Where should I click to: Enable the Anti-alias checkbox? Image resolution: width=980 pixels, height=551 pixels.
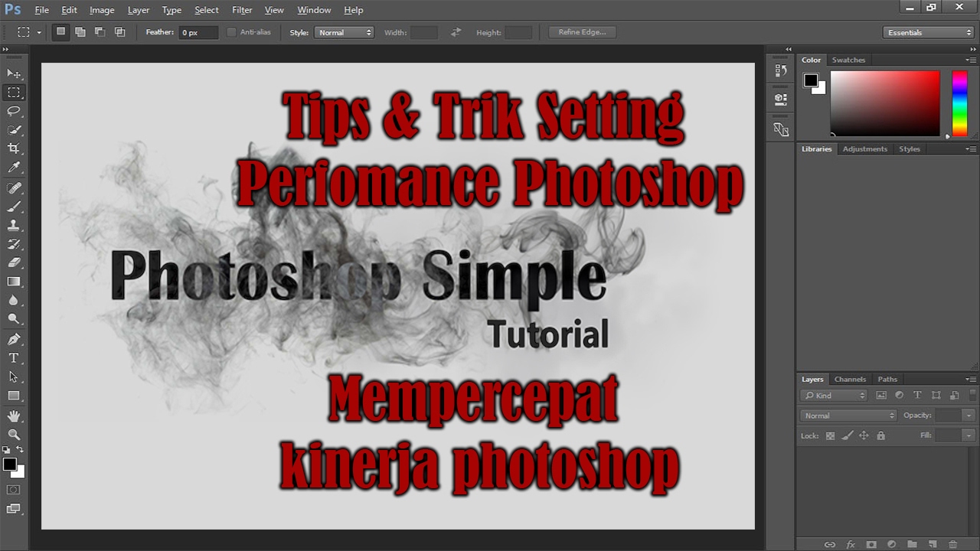[x=232, y=32]
